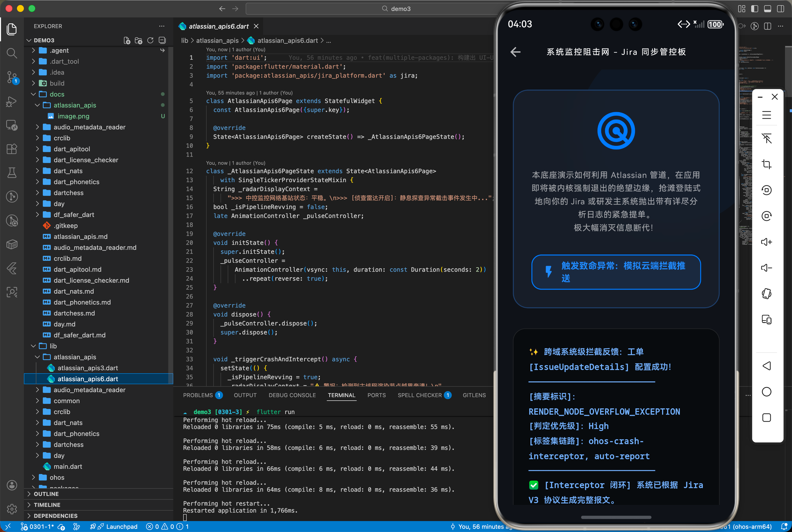Click the 0301-1* git branch indicator
The image size is (792, 532).
tap(37, 527)
